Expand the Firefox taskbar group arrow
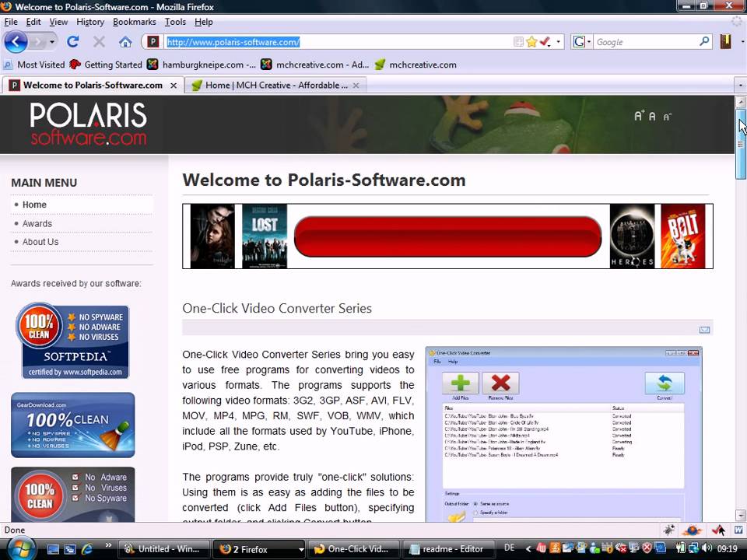 pos(301,549)
